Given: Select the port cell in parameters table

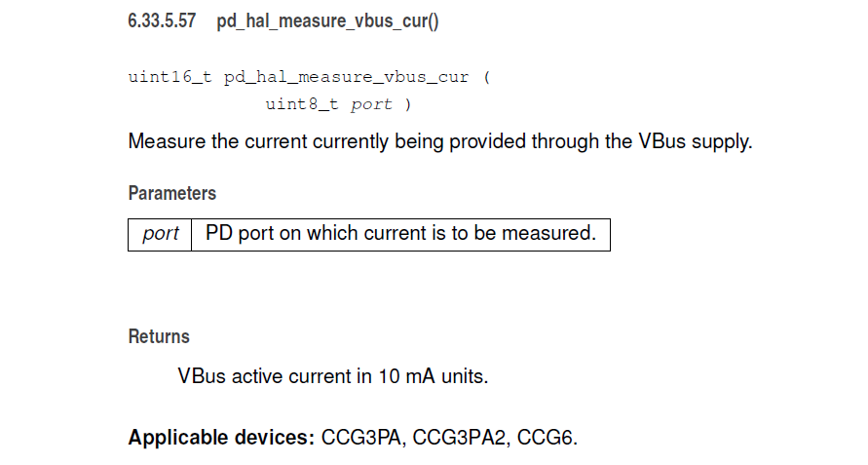Looking at the screenshot, I should [160, 234].
